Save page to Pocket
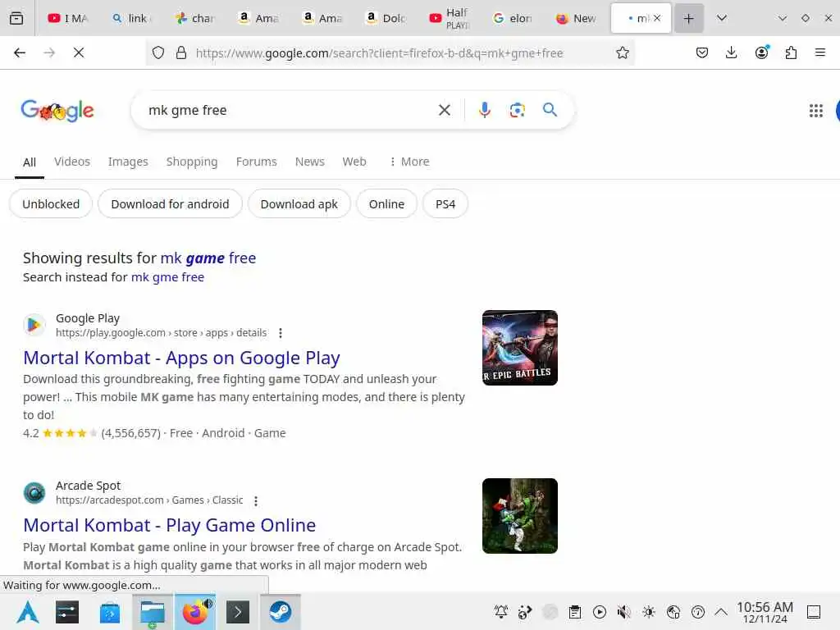This screenshot has height=630, width=840. click(702, 52)
